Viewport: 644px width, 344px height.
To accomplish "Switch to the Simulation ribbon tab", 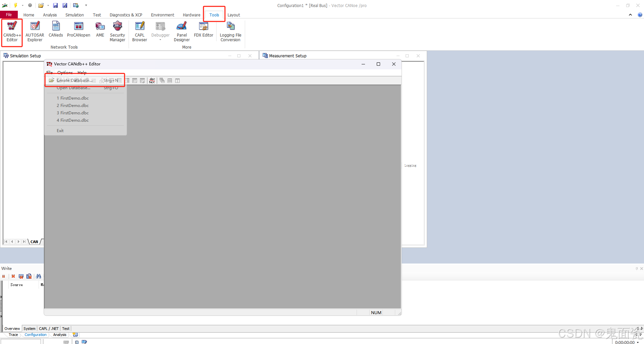I will coord(75,15).
